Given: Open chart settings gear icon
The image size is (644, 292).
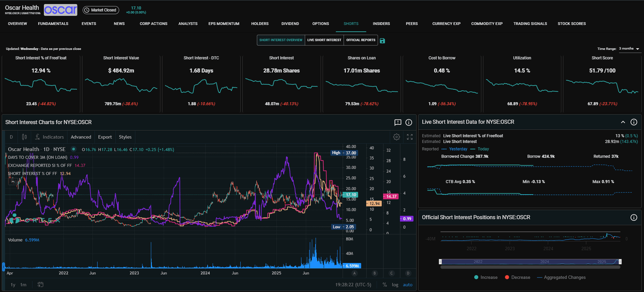Looking at the screenshot, I should tap(396, 137).
